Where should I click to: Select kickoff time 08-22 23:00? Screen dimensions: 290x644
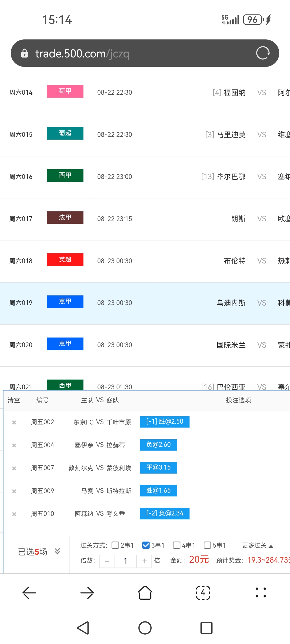click(x=115, y=177)
